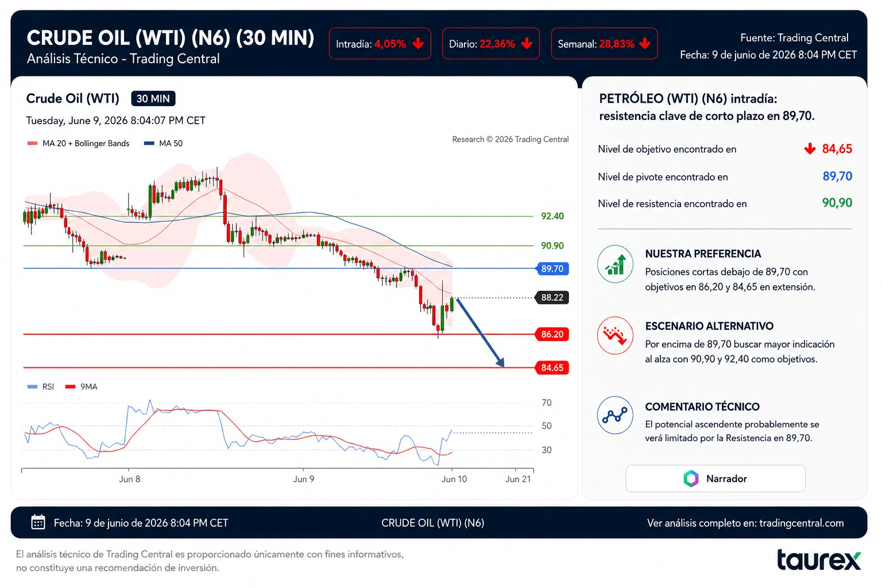Click the taurex logo
The height and width of the screenshot is (588, 882).
coord(819,560)
